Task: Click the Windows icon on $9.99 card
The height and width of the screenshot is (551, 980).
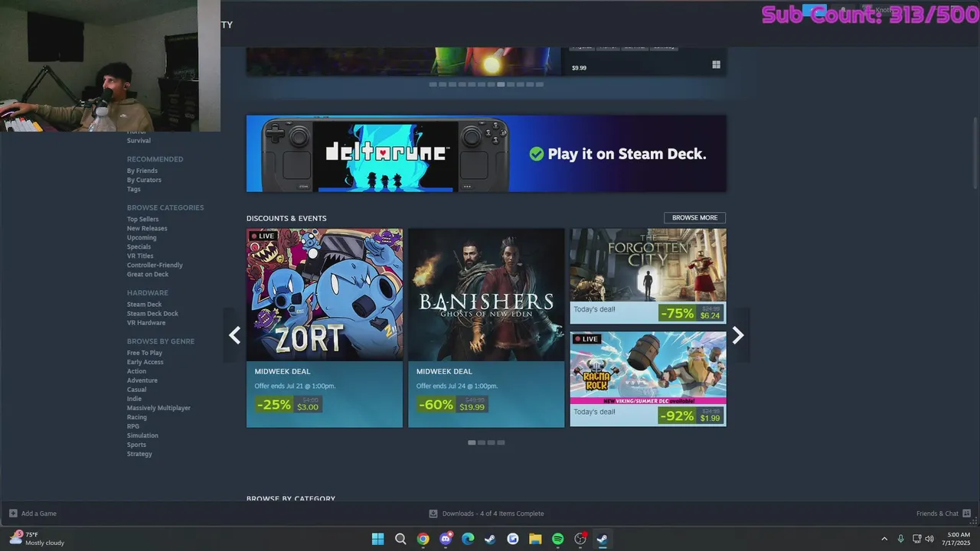Action: point(716,65)
